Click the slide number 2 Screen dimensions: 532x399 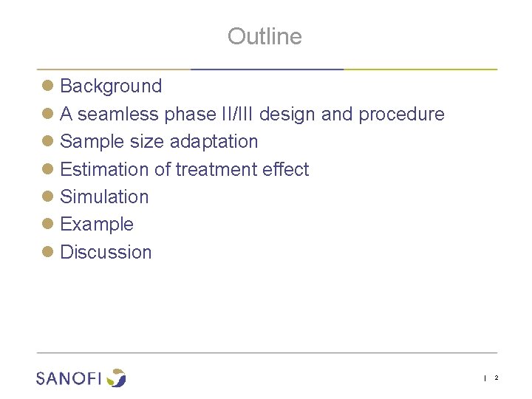pos(497,378)
